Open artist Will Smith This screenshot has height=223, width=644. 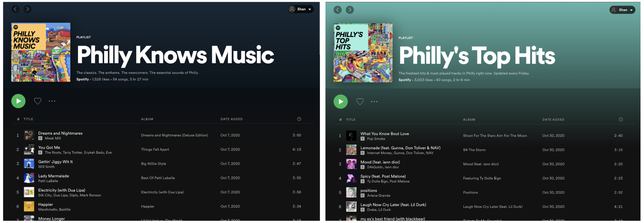tap(46, 167)
